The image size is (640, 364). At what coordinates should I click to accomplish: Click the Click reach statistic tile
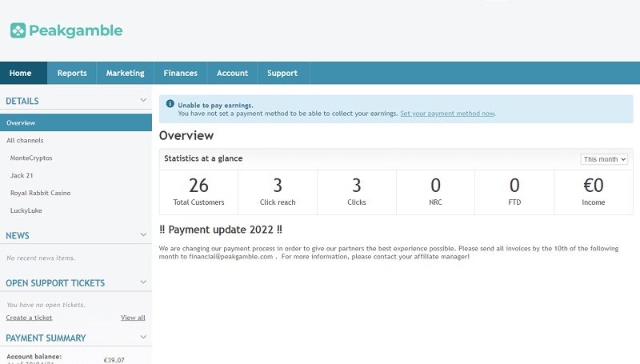pyautogui.click(x=278, y=192)
